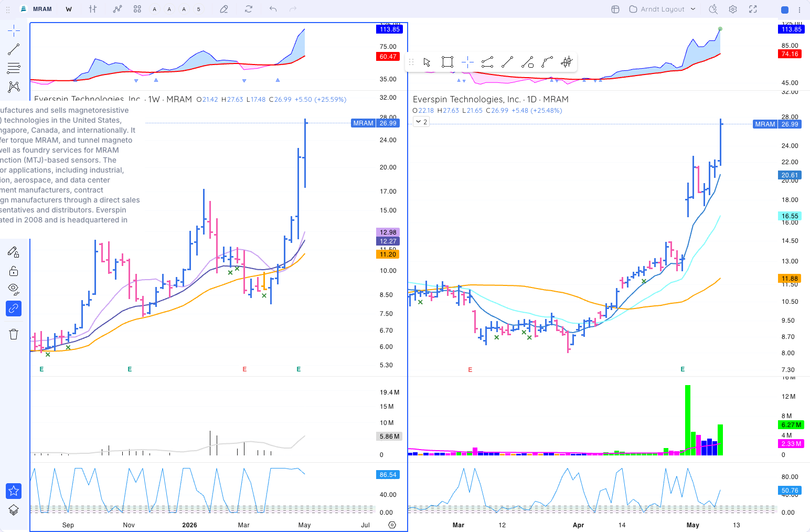The width and height of the screenshot is (810, 532).
Task: Click the replay/refresh arrows icon
Action: [x=249, y=9]
